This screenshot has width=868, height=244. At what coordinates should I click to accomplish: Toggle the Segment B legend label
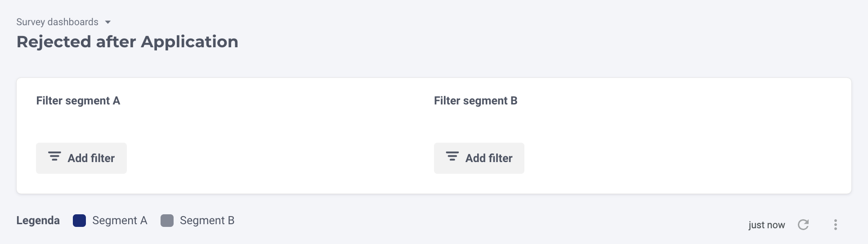tap(207, 221)
